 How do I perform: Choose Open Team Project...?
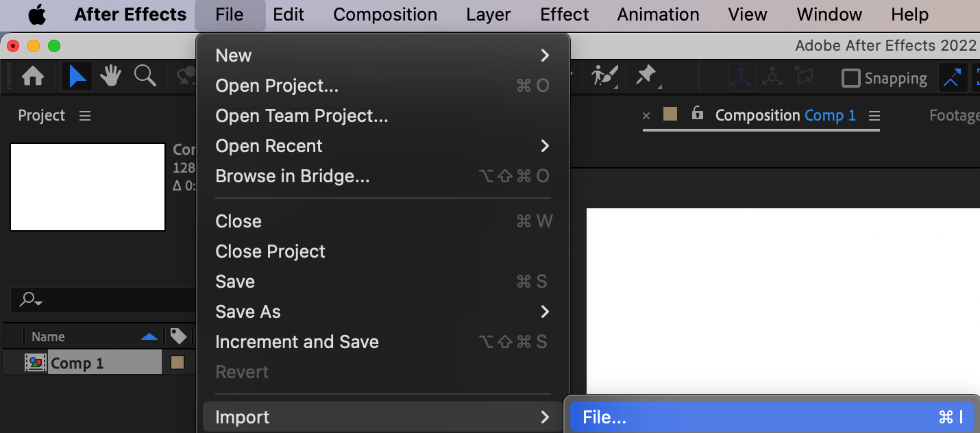tap(383, 116)
